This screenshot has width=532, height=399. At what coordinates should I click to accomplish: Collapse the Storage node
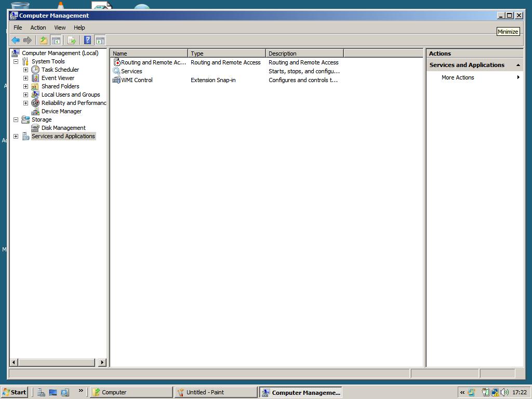click(16, 119)
